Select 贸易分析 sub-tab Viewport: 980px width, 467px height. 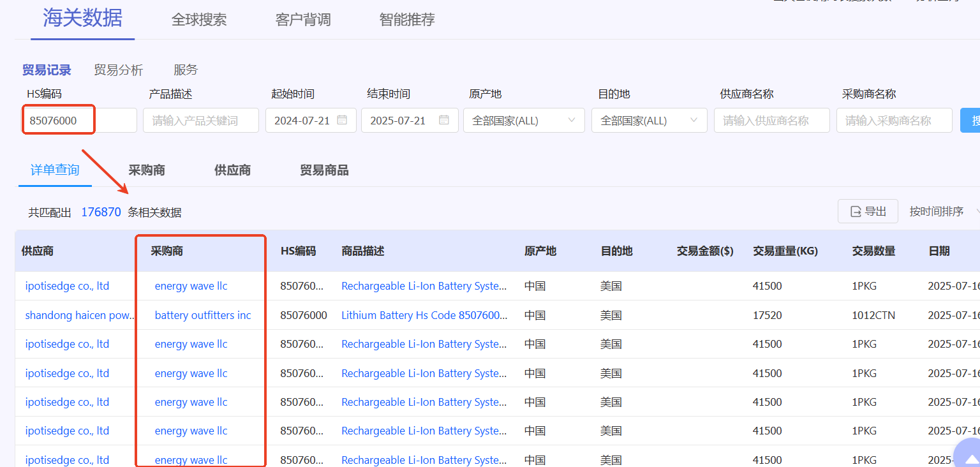119,70
